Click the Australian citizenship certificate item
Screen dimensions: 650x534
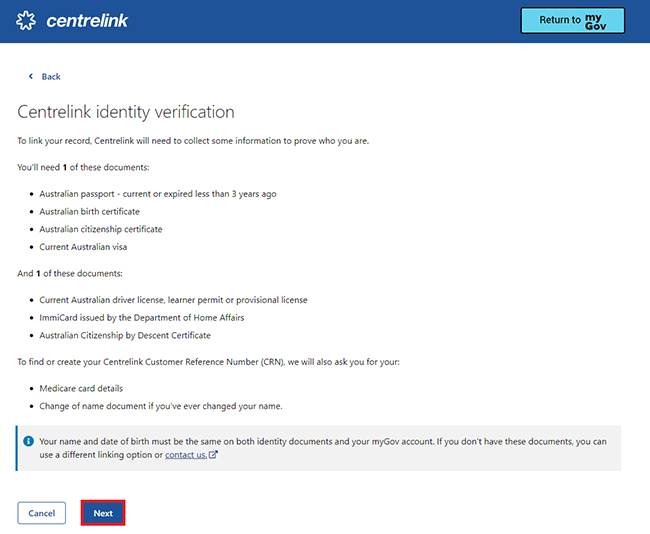[101, 230]
